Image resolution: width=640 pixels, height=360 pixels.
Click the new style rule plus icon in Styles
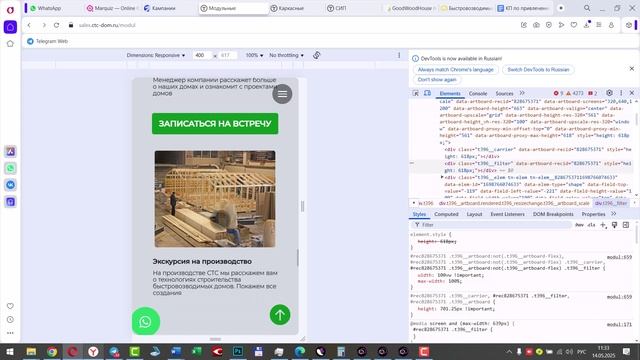[x=603, y=225]
